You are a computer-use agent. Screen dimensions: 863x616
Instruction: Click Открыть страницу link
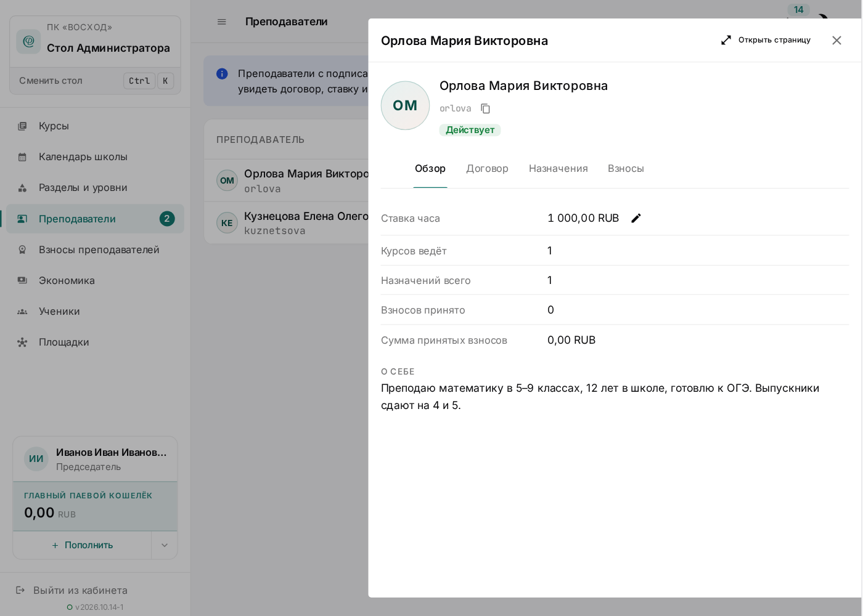(x=766, y=40)
